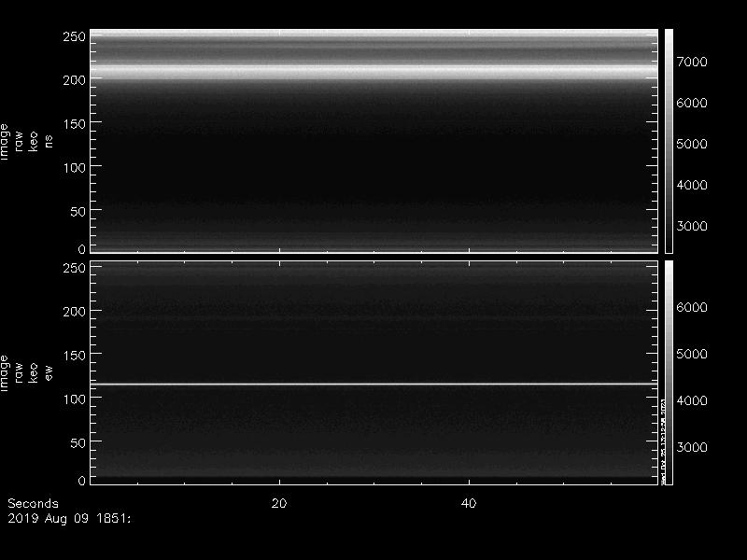Image resolution: width=747 pixels, height=560 pixels.
Task: Click the image raw keo ns axis title
Action: (26, 142)
